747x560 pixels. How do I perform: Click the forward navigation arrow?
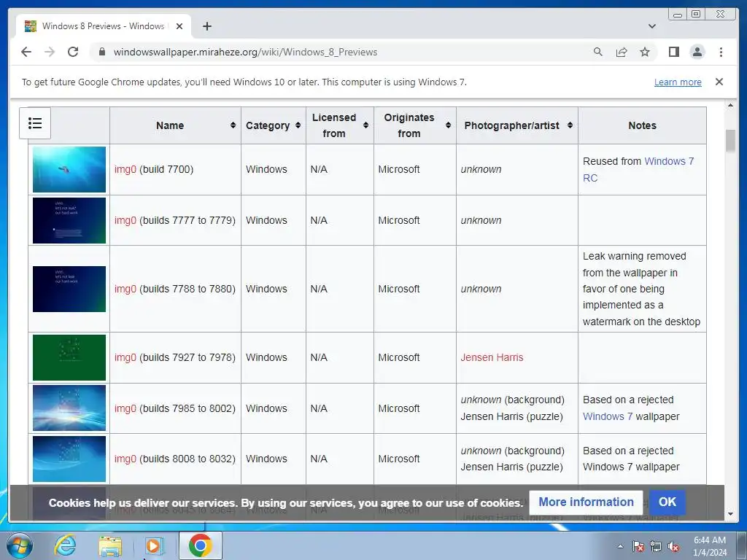[x=50, y=52]
